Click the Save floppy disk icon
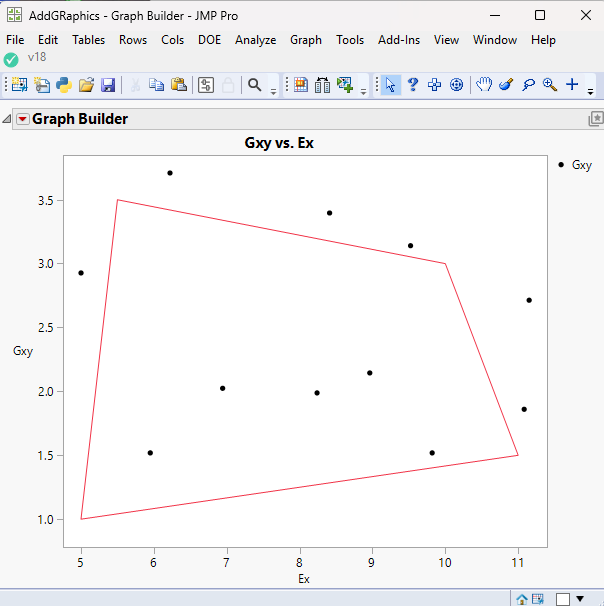Image resolution: width=604 pixels, height=606 pixels. [x=108, y=85]
